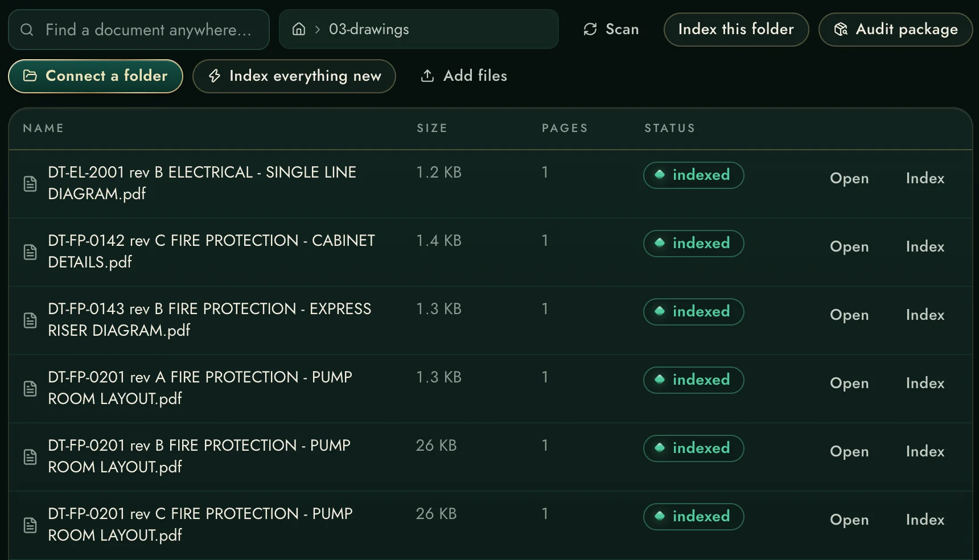
Task: Index the DT-FP-0142 rev C file
Action: pyautogui.click(x=925, y=246)
